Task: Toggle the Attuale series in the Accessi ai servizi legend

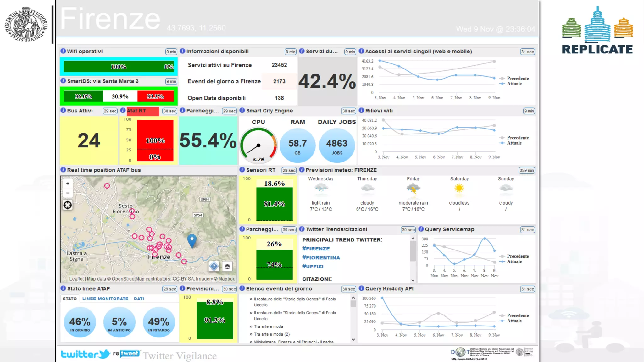Action: click(514, 84)
